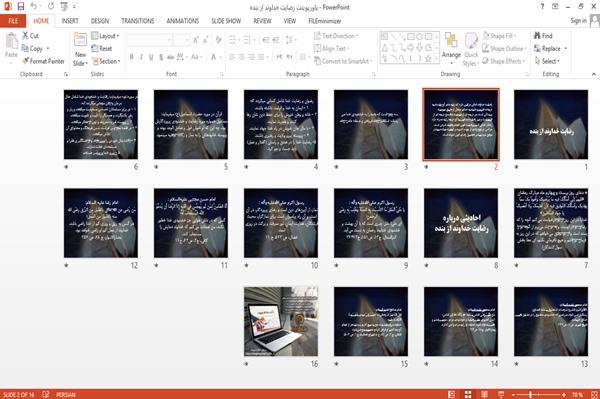Toggle Italic formatting
The width and height of the screenshot is (600, 399).
(x=141, y=57)
